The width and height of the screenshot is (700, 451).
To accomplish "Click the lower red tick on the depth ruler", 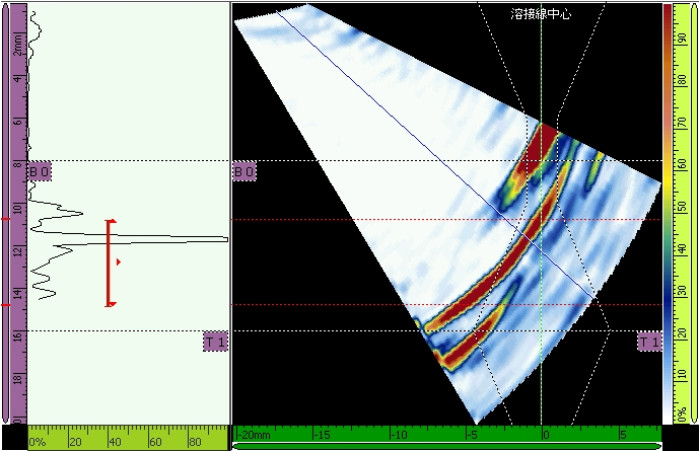I will pos(6,305).
